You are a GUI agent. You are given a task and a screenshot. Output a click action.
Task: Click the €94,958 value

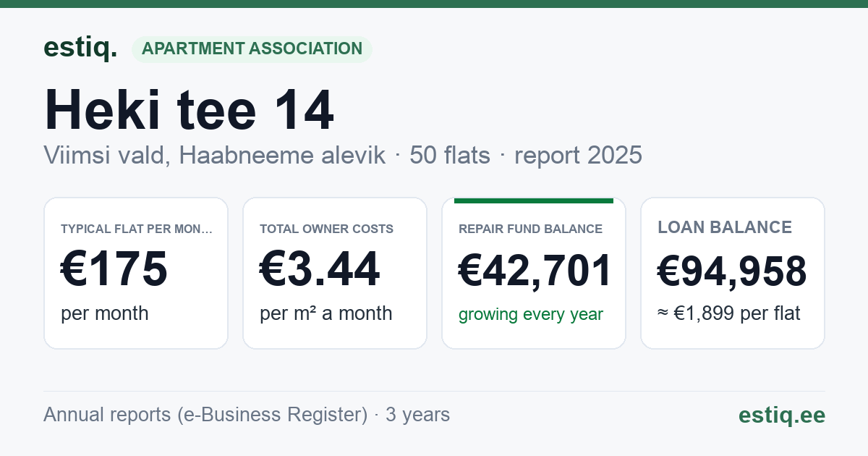[x=732, y=271]
